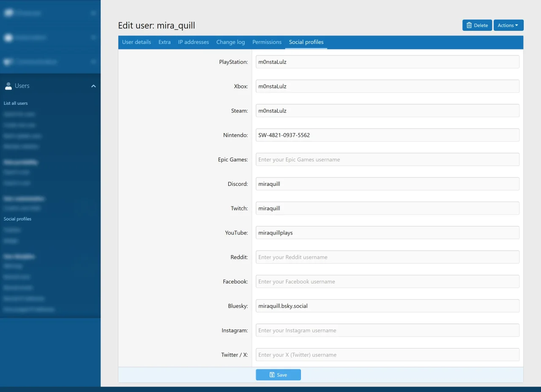Viewport: 541px width, 392px height.
Task: Open the Extra tab
Action: pyautogui.click(x=164, y=42)
